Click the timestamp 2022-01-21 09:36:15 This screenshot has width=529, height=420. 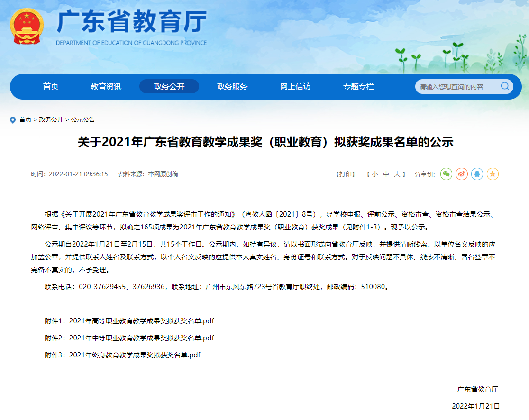78,174
